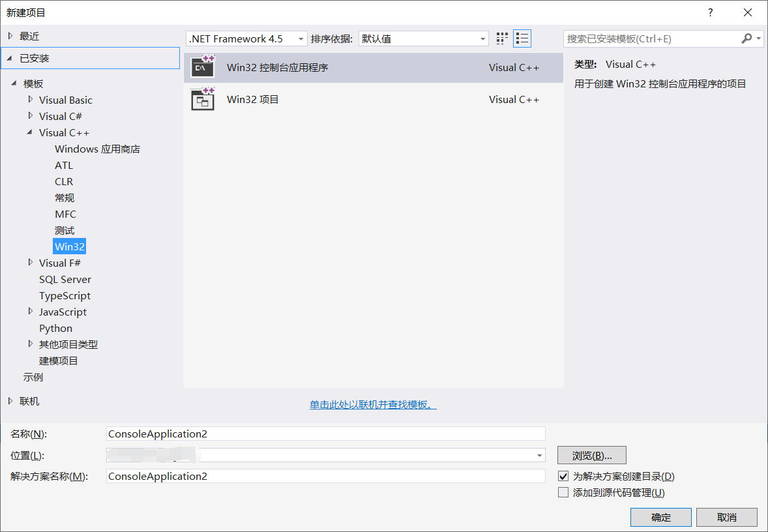Viewport: 768px width, 532px height.
Task: Select Windows 应用商店 category
Action: click(98, 149)
